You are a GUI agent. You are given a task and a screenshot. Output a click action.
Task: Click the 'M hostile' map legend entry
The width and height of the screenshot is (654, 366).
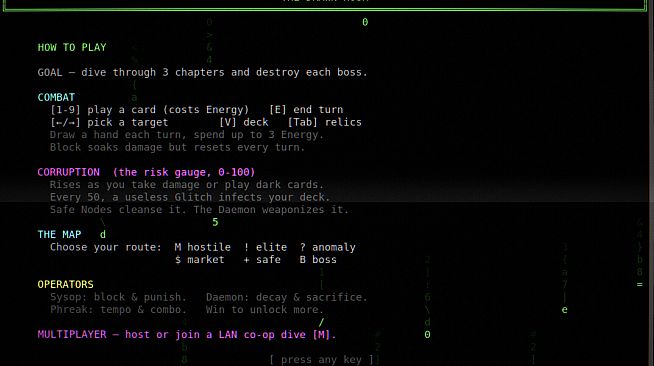click(x=202, y=248)
